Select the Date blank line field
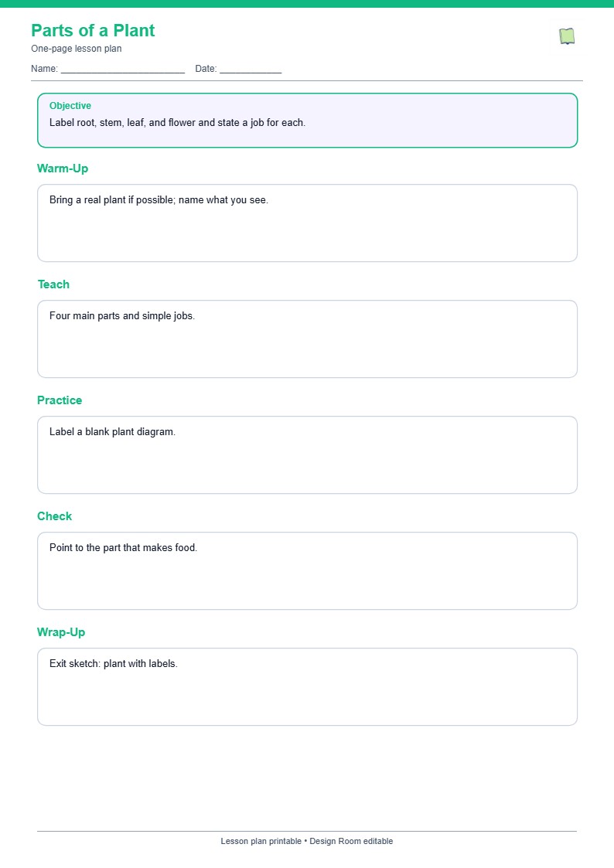 click(251, 70)
